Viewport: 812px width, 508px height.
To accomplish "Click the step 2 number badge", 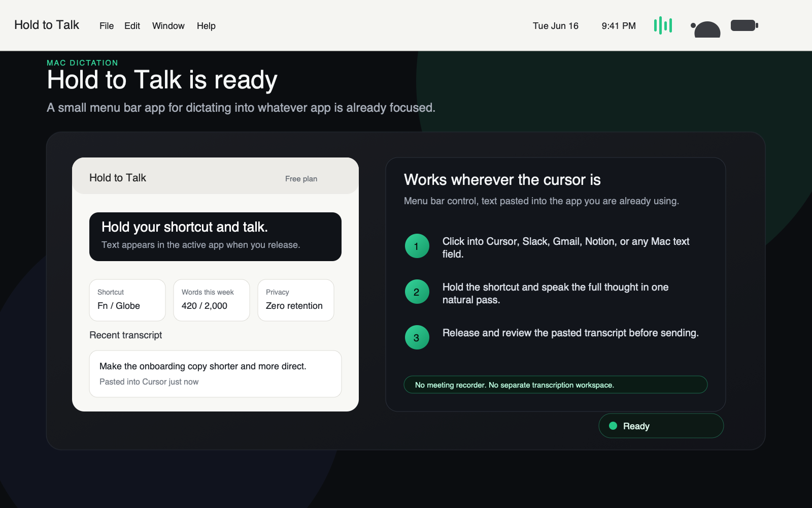I will point(417,292).
